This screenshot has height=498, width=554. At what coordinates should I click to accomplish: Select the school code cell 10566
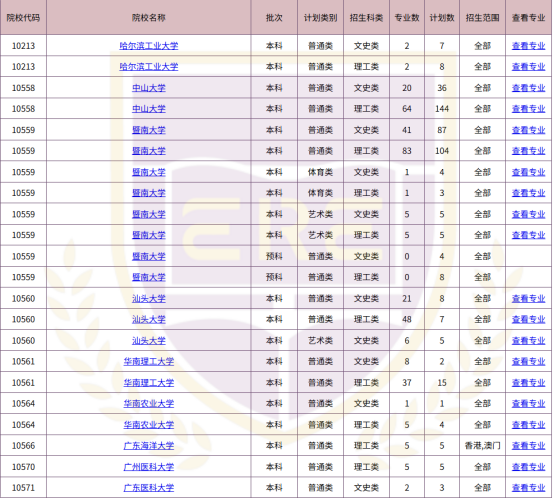coord(23,446)
